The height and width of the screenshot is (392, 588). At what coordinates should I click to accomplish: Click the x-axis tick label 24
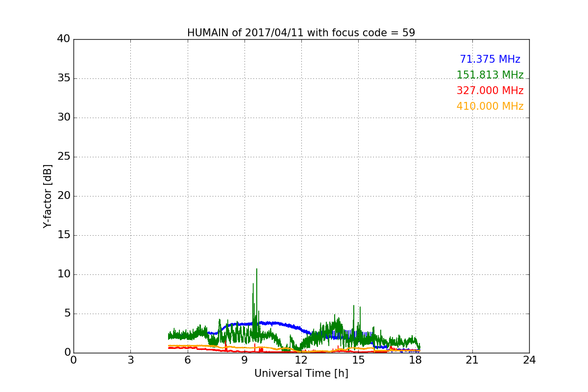pyautogui.click(x=529, y=360)
